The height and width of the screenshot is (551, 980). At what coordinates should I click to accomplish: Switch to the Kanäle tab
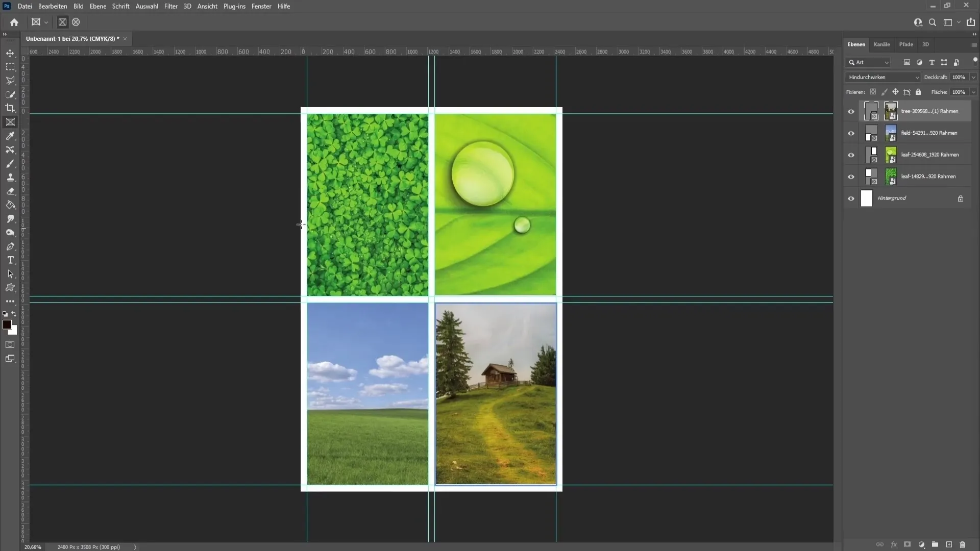[x=881, y=44]
